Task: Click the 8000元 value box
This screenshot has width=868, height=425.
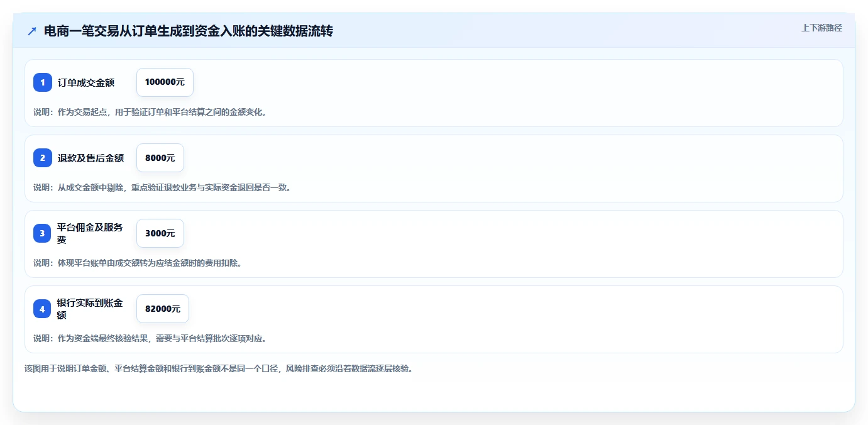Action: [x=160, y=158]
